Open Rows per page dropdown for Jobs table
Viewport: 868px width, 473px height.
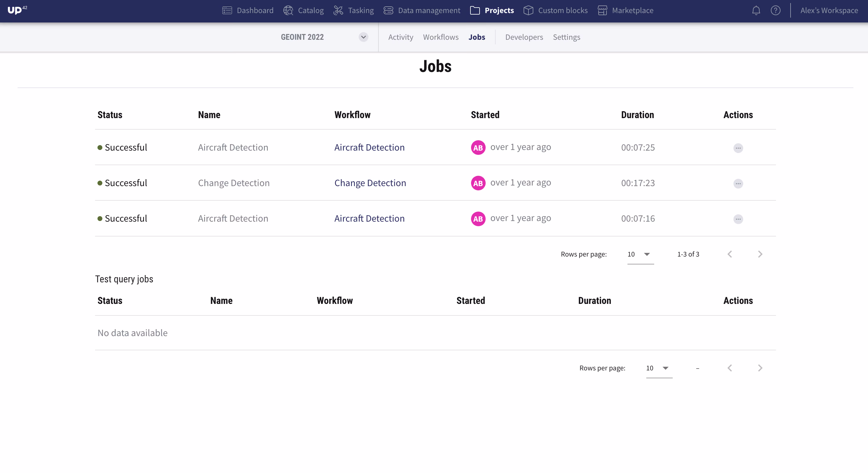pyautogui.click(x=640, y=254)
